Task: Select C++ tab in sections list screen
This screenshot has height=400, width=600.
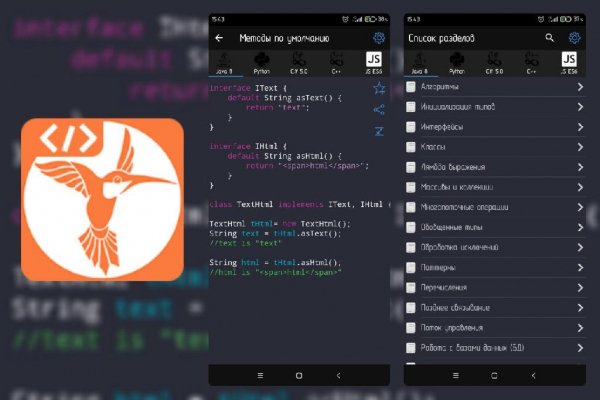Action: (531, 64)
